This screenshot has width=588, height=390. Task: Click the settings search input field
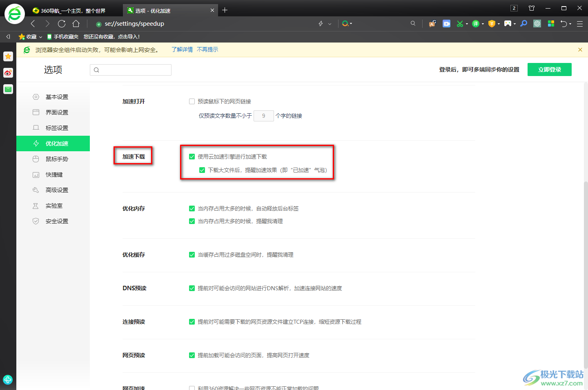131,70
